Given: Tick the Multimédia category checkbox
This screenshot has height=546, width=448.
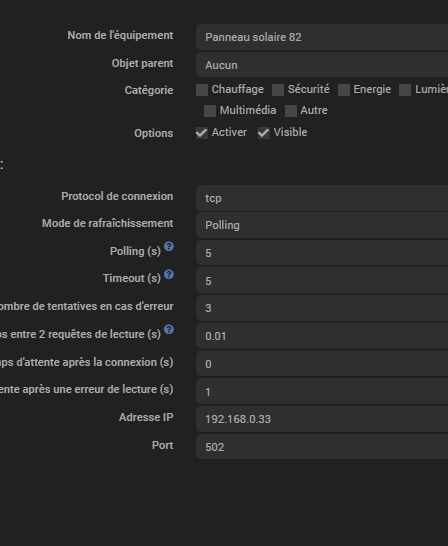Looking at the screenshot, I should [210, 111].
